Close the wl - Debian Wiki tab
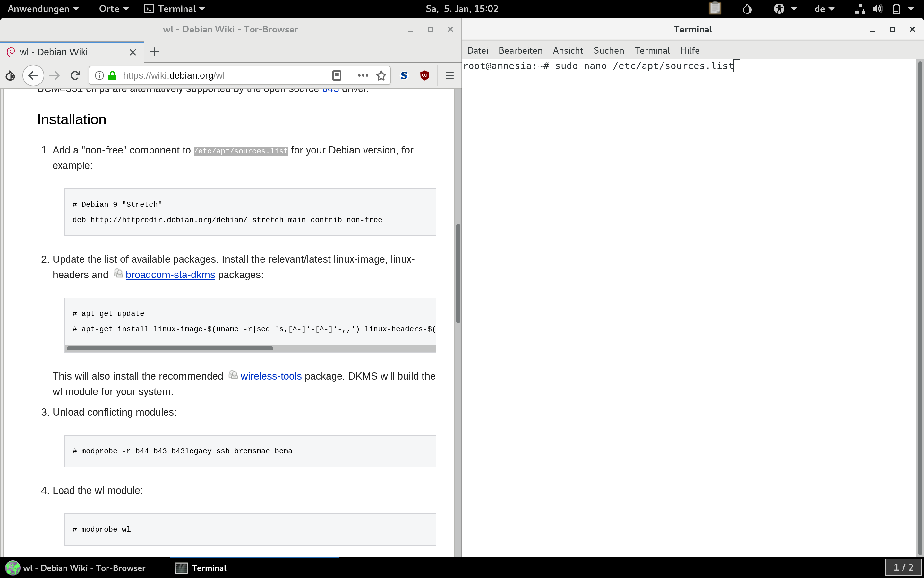The height and width of the screenshot is (578, 924). tap(133, 52)
